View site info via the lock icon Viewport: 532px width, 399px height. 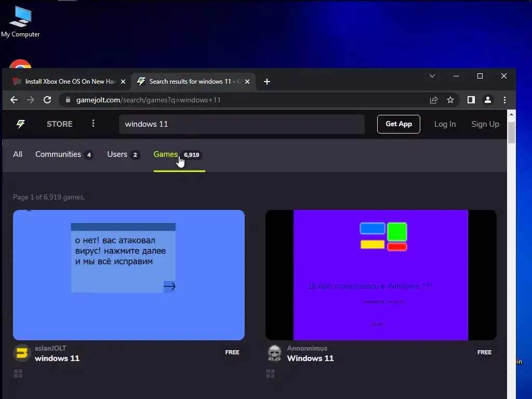68,100
